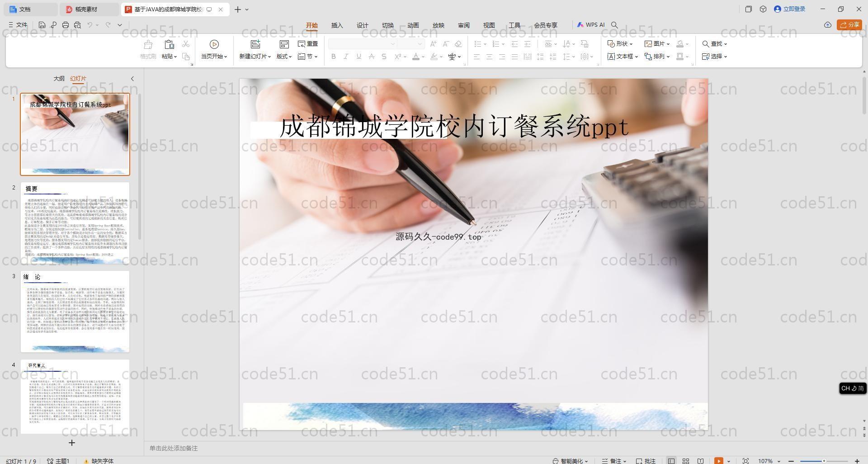Switch to the Transitions (切换) tab
Screen dimensions: 868x464
388,25
